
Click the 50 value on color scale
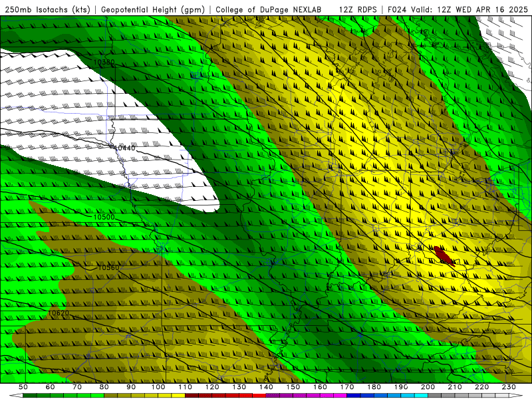click(23, 387)
